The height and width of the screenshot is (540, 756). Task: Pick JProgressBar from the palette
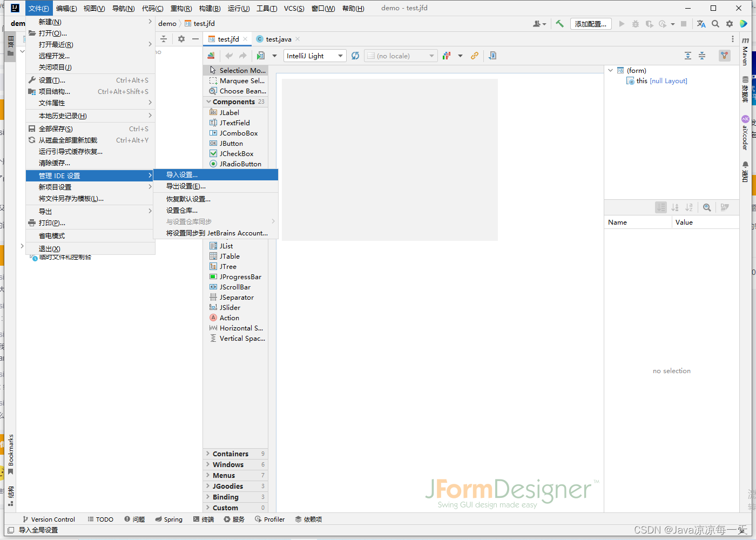point(236,276)
